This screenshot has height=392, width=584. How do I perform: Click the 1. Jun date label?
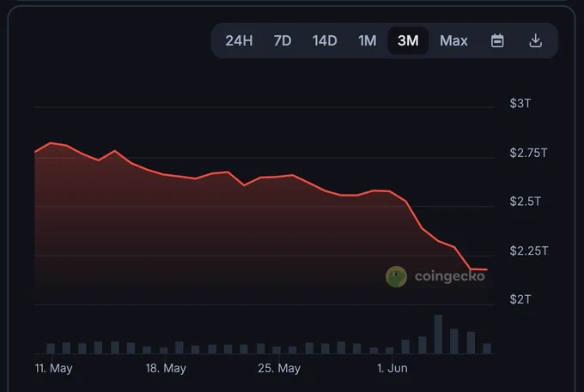(x=392, y=368)
